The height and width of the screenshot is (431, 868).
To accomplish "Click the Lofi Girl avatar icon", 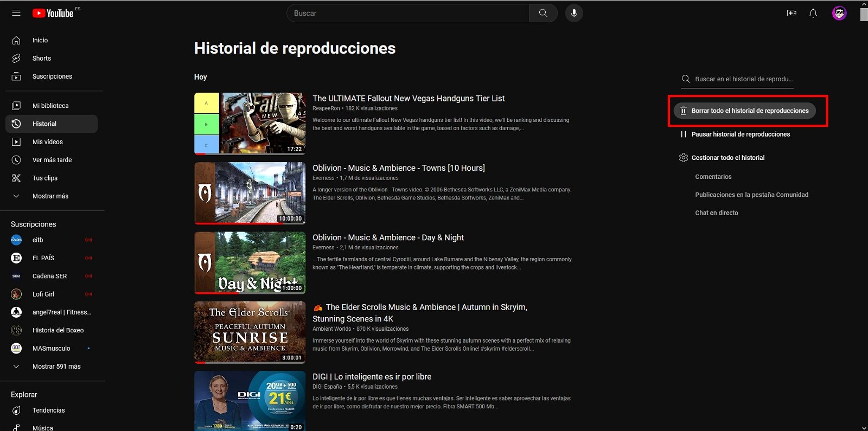I will tap(16, 294).
